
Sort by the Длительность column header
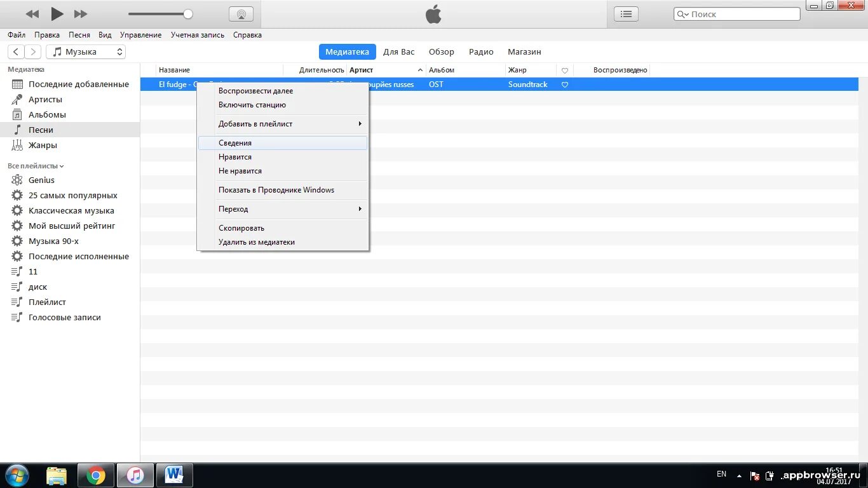click(x=315, y=70)
